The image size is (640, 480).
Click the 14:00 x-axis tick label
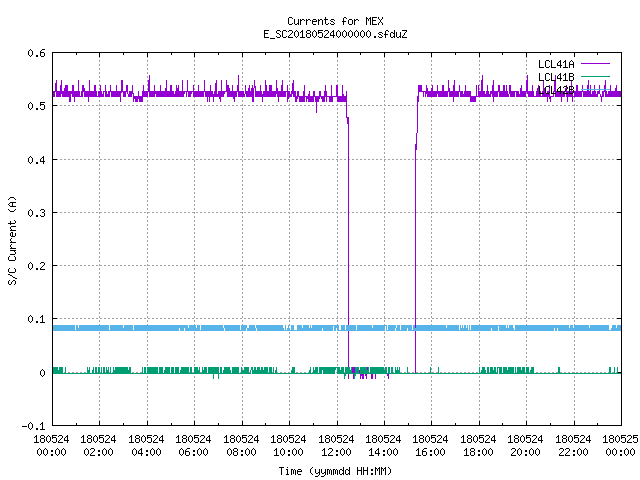pos(383,452)
